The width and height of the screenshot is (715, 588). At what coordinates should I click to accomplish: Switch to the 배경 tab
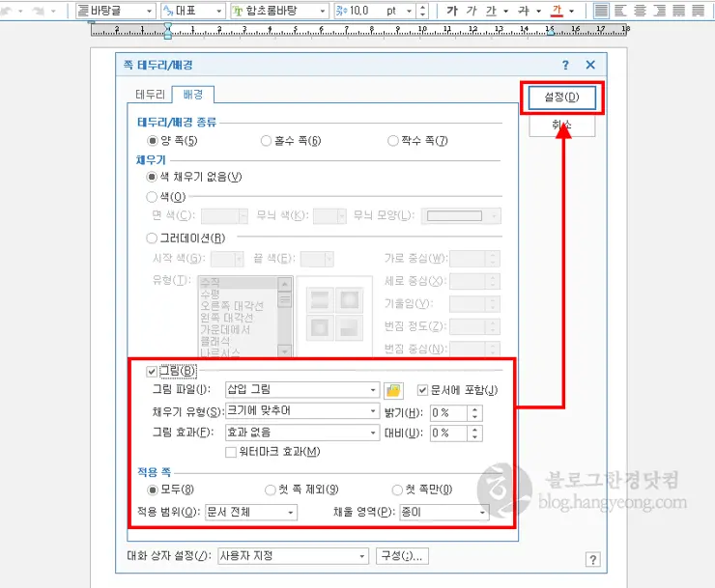[x=193, y=95]
